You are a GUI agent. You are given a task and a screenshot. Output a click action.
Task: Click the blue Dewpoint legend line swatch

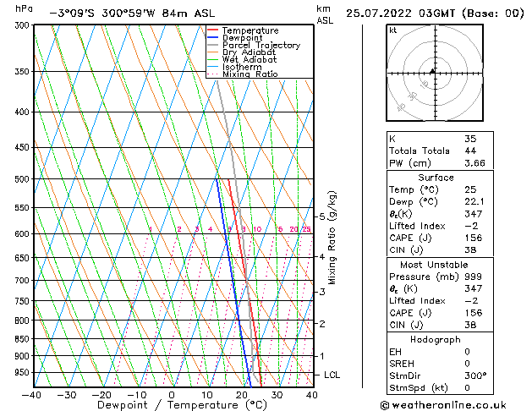click(x=212, y=37)
